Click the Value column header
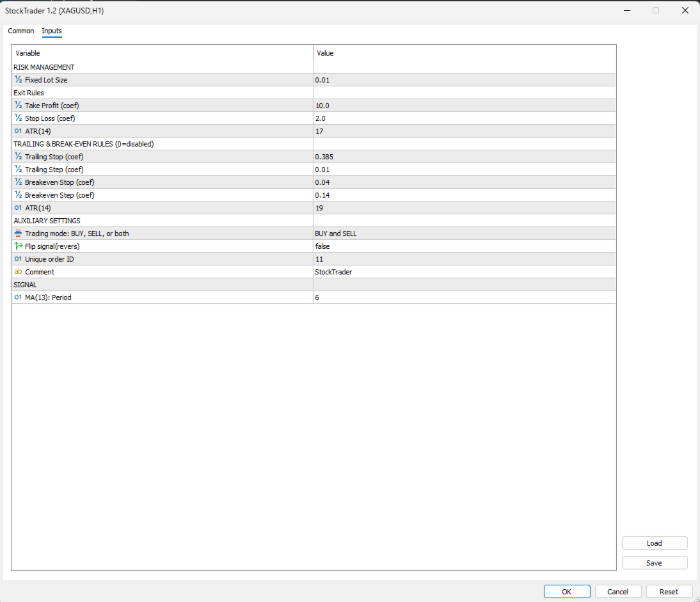This screenshot has height=602, width=700. coord(465,53)
